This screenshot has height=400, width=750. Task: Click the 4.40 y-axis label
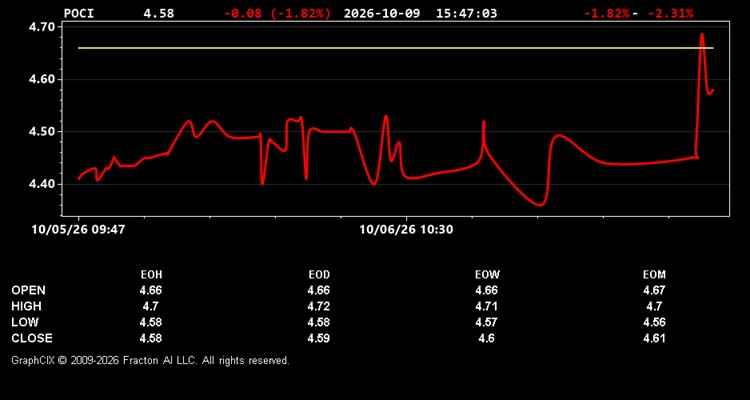point(42,184)
